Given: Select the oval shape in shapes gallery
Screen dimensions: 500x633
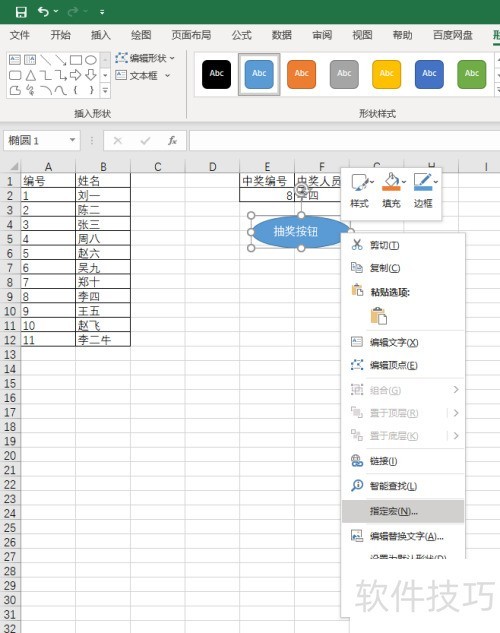Looking at the screenshot, I should point(91,60).
